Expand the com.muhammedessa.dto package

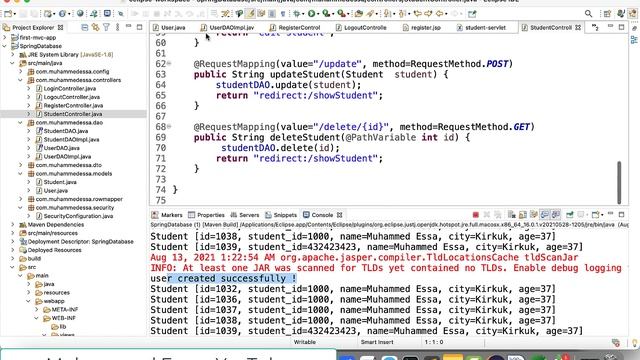[x=21, y=165]
